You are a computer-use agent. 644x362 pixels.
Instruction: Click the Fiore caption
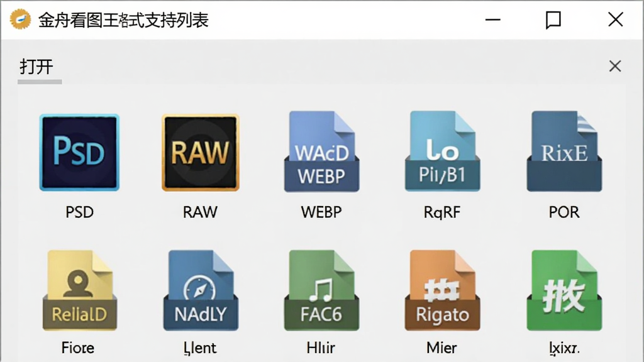78,348
